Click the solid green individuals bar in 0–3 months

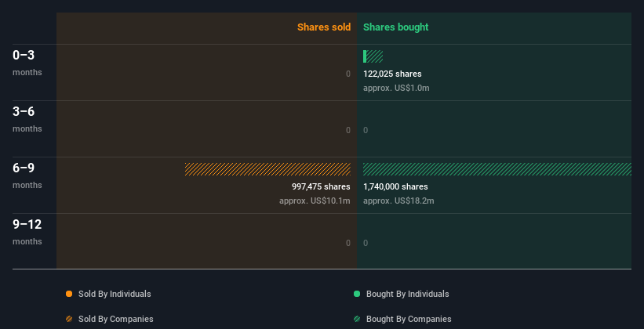click(365, 56)
